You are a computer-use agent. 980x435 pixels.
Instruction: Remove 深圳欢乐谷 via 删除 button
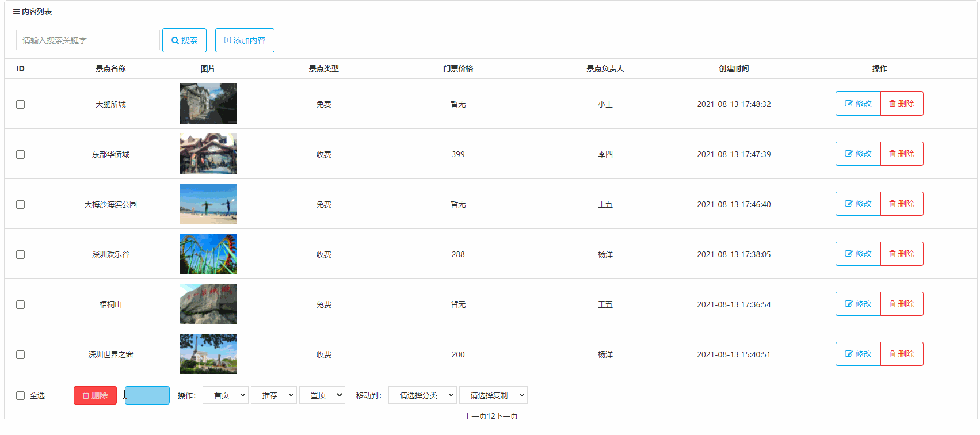(902, 254)
